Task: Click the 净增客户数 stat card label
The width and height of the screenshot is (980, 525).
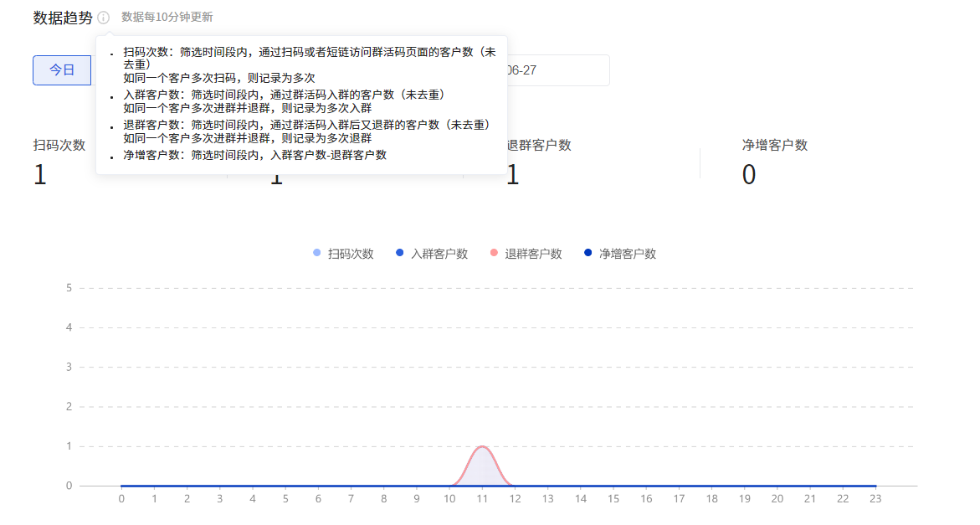Action: [775, 145]
